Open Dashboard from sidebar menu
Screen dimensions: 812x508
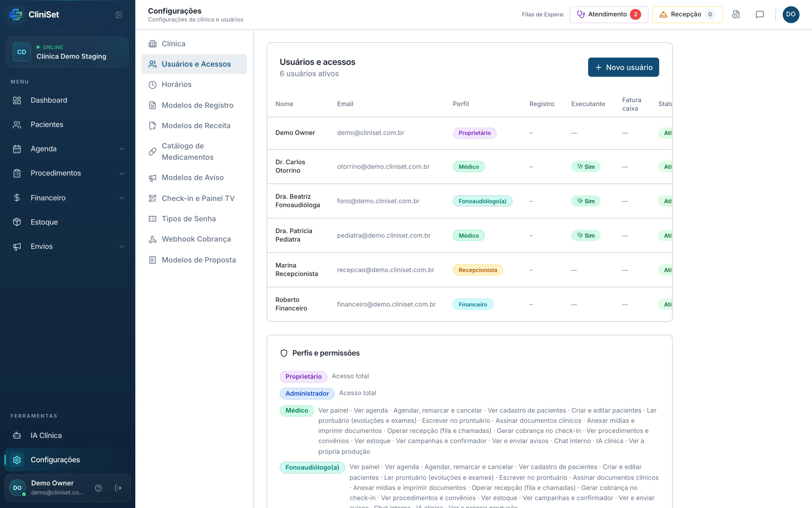coord(67,100)
